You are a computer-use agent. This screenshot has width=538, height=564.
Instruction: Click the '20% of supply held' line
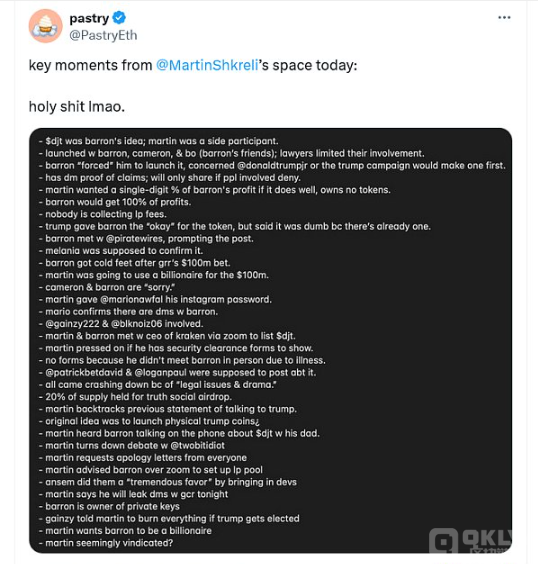pyautogui.click(x=135, y=397)
